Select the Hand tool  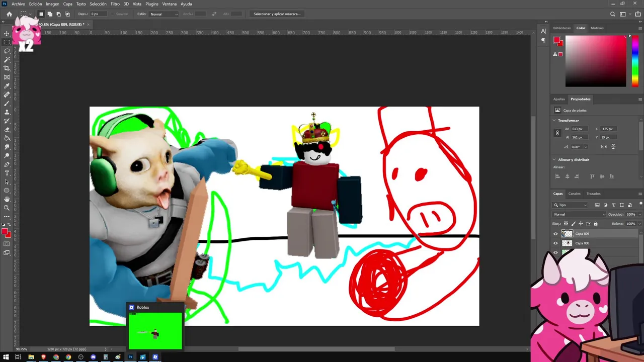[x=7, y=199]
